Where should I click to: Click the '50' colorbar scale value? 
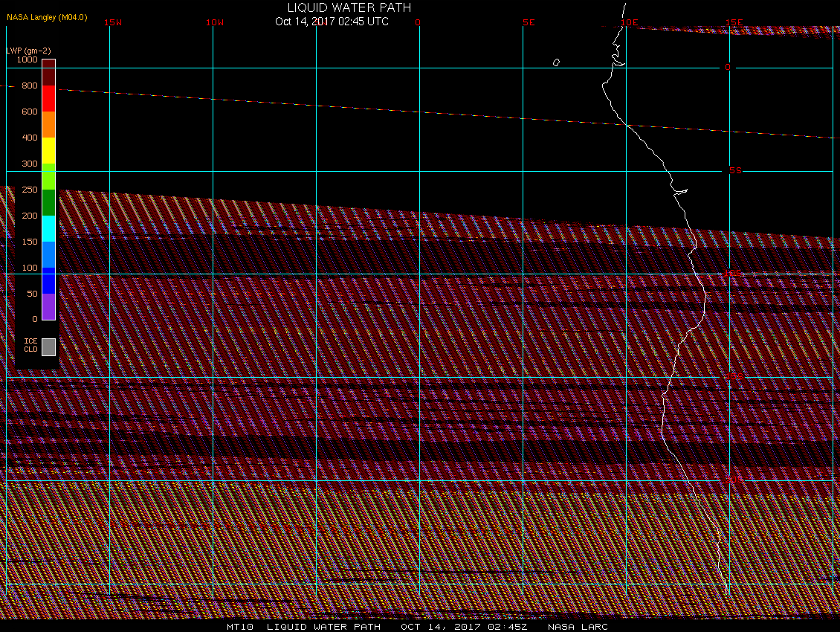click(32, 294)
